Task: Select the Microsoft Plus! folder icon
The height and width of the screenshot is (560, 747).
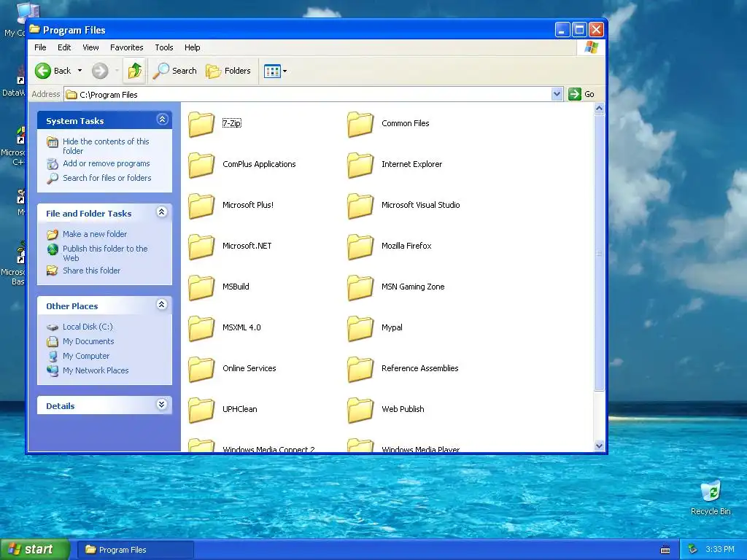Action: click(201, 206)
